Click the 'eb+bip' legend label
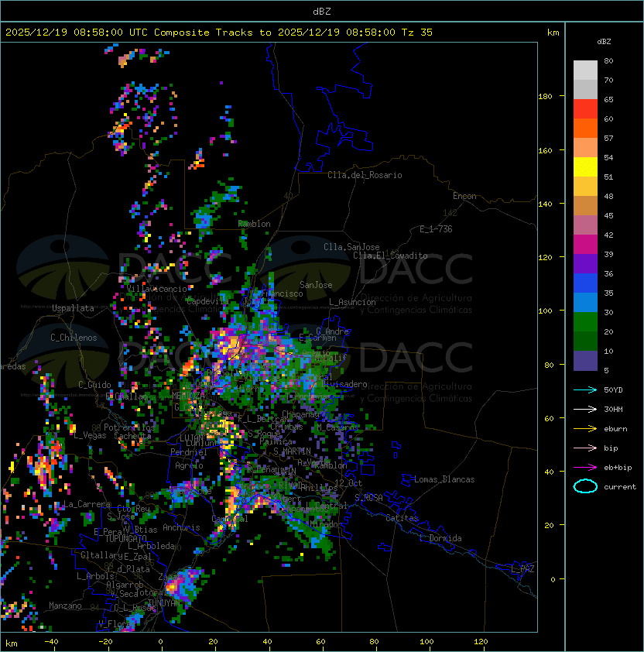 pyautogui.click(x=618, y=468)
